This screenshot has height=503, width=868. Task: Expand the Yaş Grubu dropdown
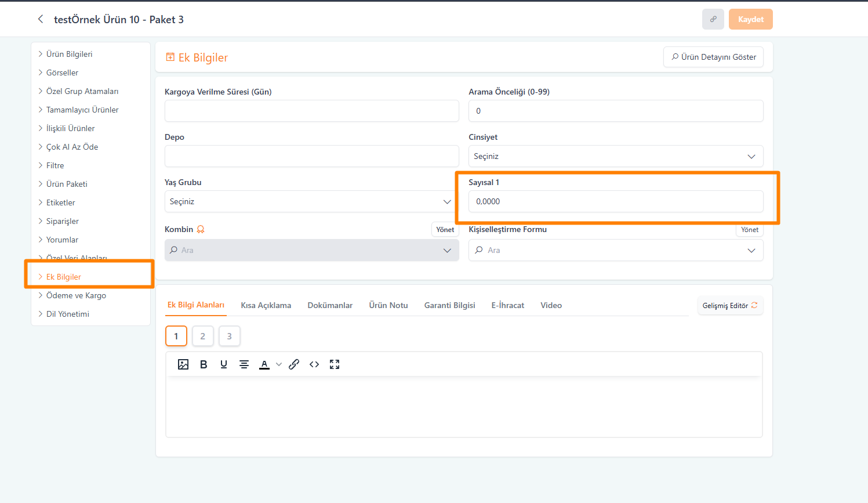[x=311, y=201]
